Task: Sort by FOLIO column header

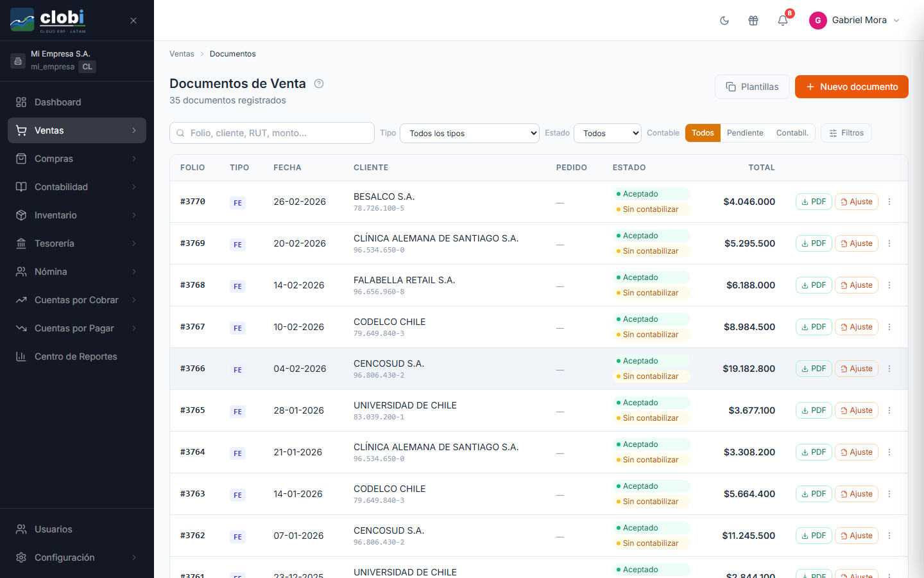Action: point(193,168)
